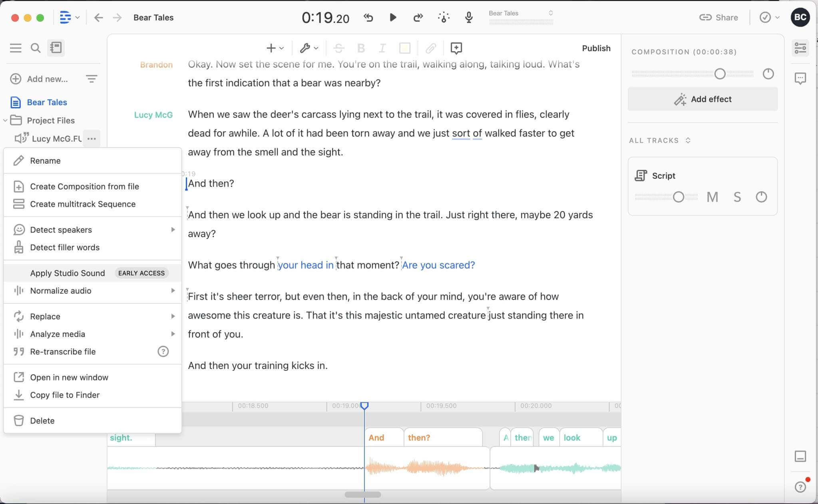The image size is (818, 504).
Task: Click the skip back arrow icon
Action: (368, 17)
